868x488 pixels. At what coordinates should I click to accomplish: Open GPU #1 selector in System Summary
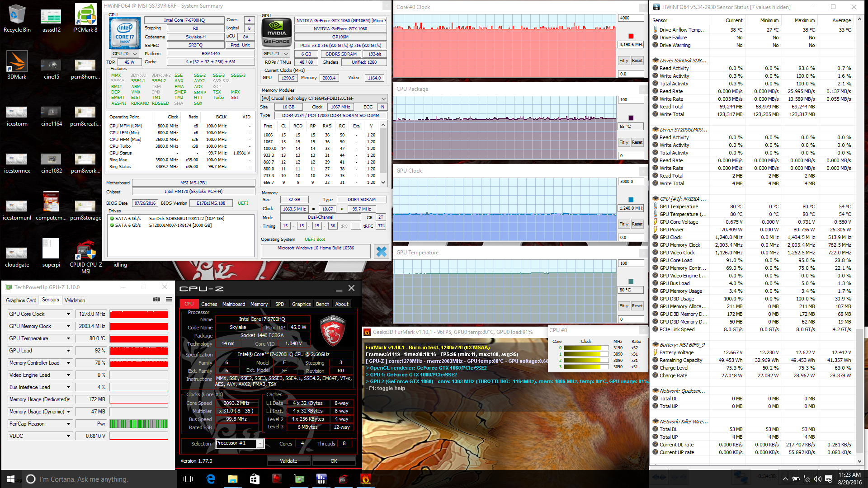[x=276, y=54]
